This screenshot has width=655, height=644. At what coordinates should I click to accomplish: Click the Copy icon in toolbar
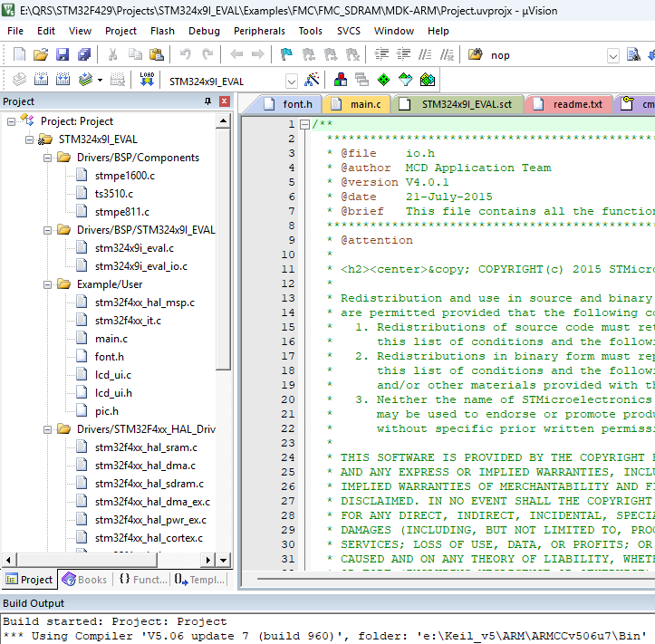134,54
